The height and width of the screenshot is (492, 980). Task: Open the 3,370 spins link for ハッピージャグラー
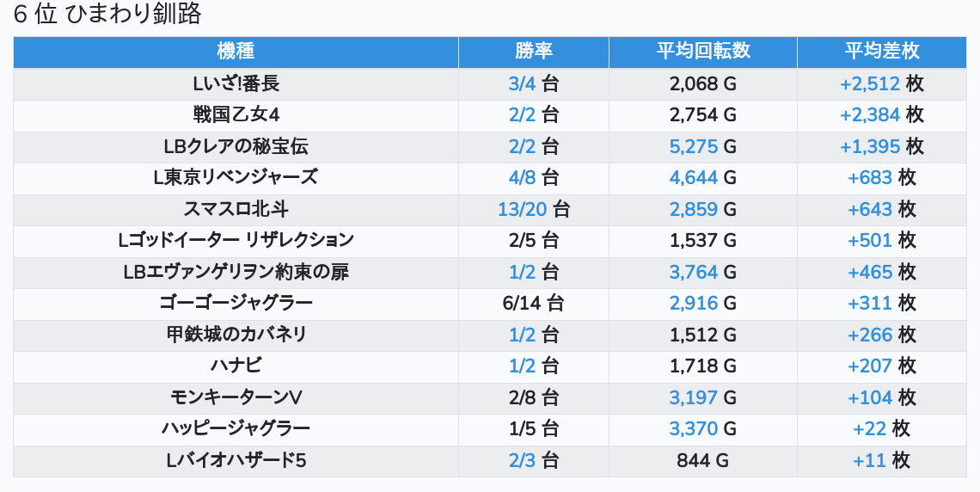[693, 429]
